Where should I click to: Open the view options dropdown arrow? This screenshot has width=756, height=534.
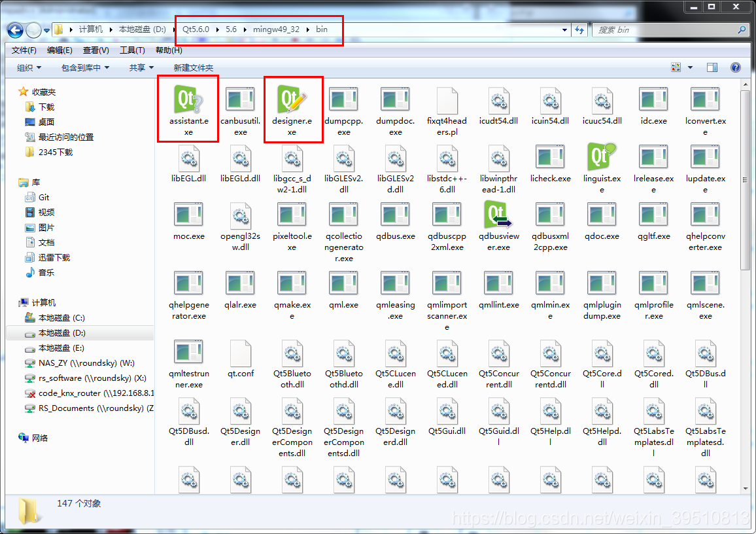[690, 67]
